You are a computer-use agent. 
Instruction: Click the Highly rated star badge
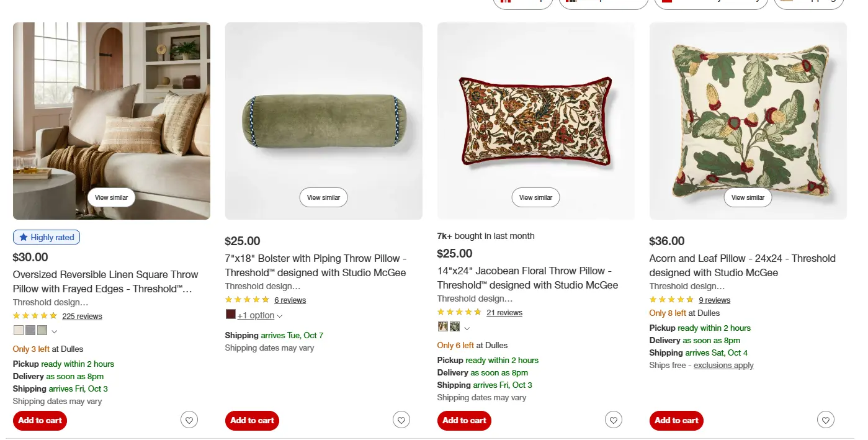(47, 237)
